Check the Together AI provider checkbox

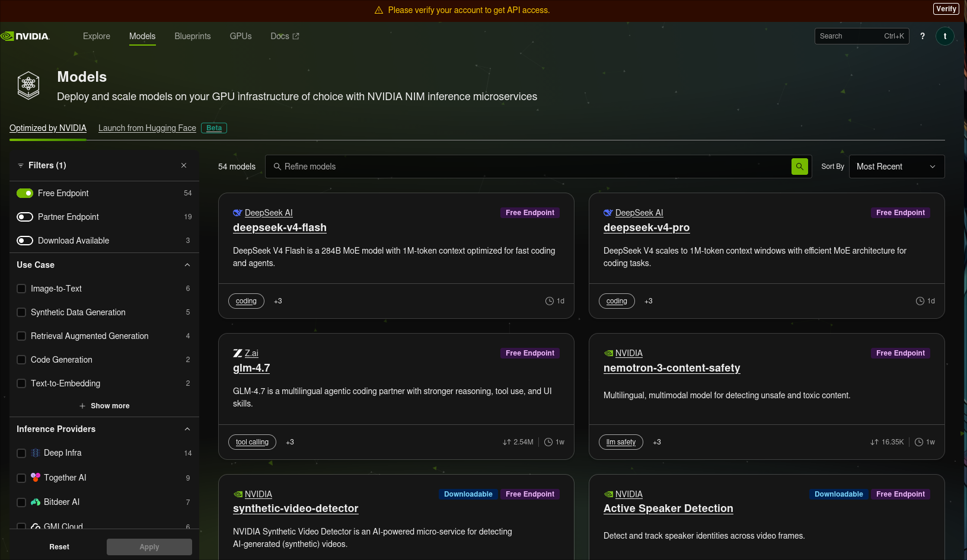[21, 478]
